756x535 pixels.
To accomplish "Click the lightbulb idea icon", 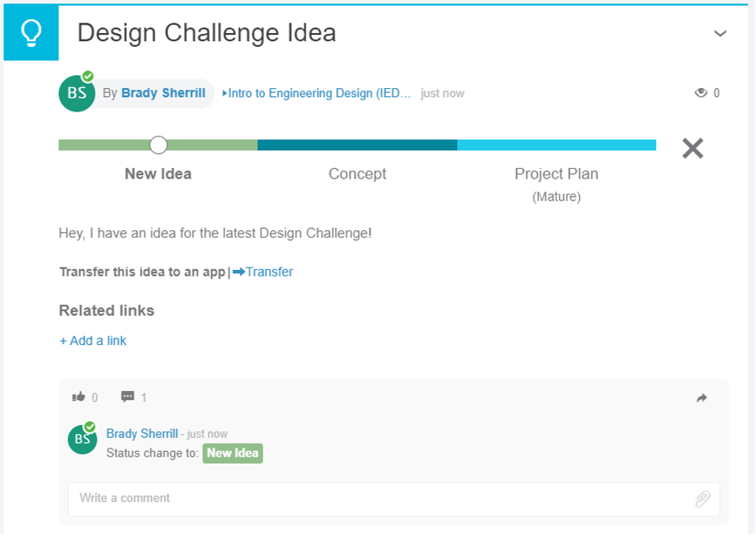I will (x=31, y=33).
